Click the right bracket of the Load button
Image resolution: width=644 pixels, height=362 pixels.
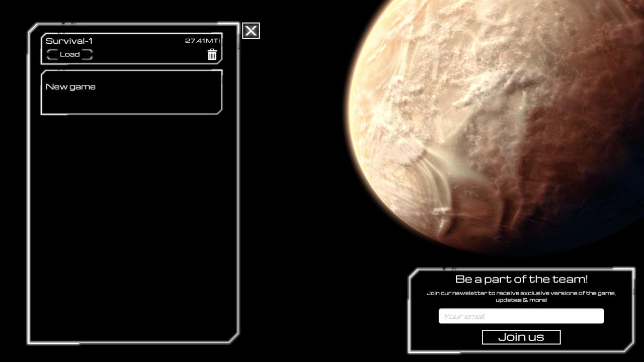coord(88,54)
